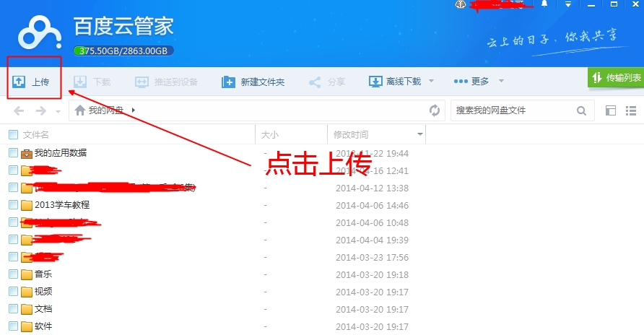Check the box for 视频 folder
644x335 pixels.
pyautogui.click(x=14, y=292)
